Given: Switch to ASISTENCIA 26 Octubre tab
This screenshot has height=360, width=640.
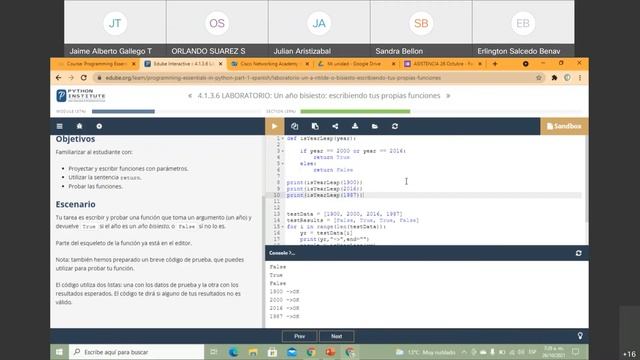Looking at the screenshot, I should point(442,64).
